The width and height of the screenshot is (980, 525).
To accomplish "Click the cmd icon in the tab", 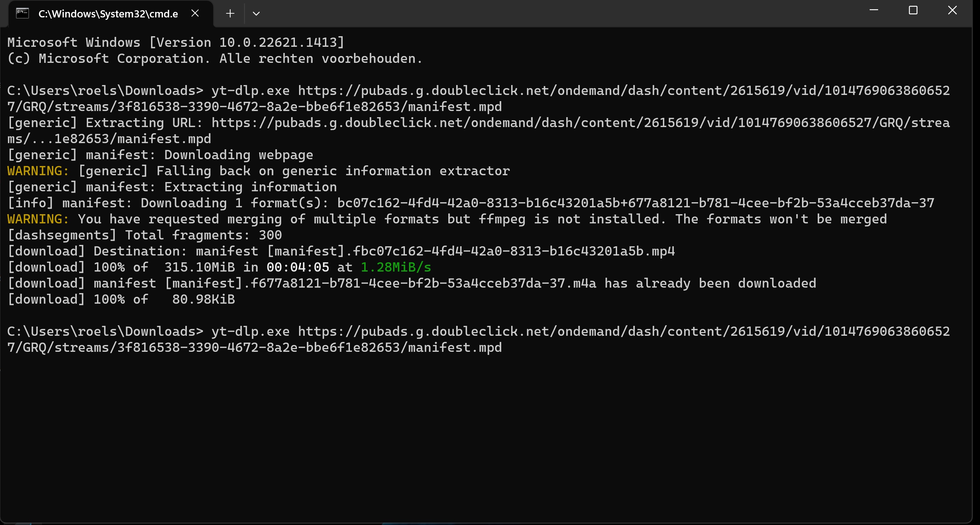I will click(23, 13).
